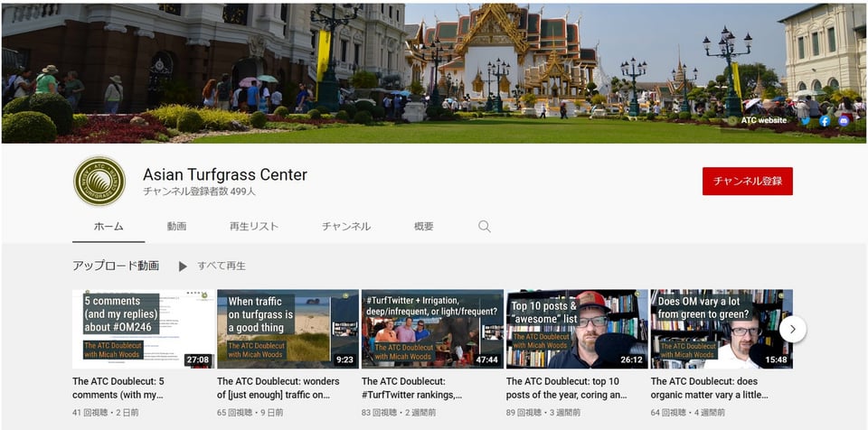Click title 'wonders of [just enough] traffic'
This screenshot has height=430, width=868.
[278, 388]
